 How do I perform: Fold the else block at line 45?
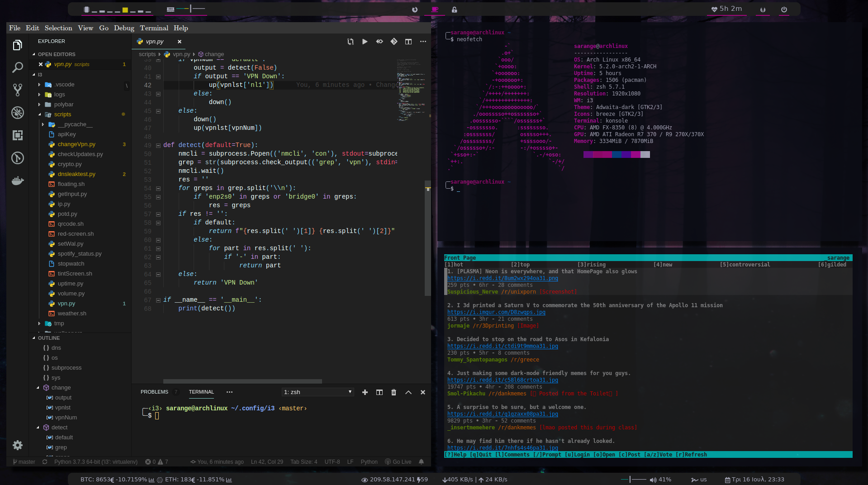click(158, 111)
